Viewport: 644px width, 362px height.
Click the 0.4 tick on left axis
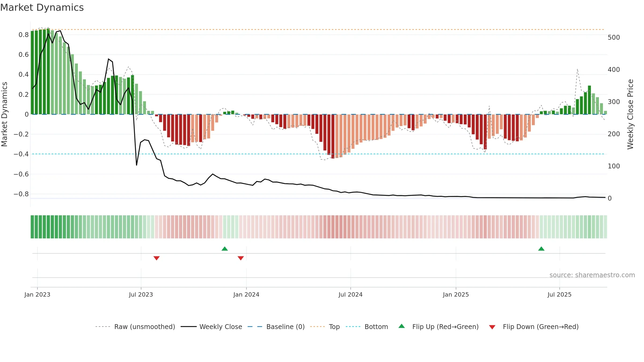[24, 74]
